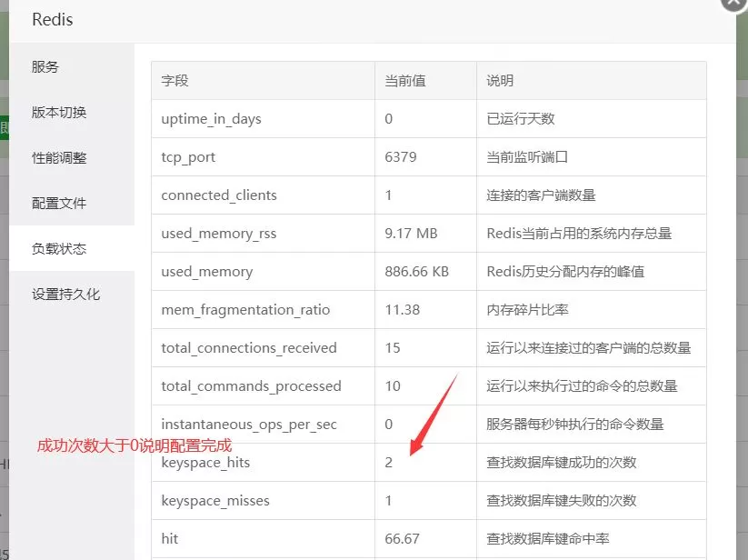Click the 当前监听端口 description
The width and height of the screenshot is (748, 560).
(x=527, y=157)
